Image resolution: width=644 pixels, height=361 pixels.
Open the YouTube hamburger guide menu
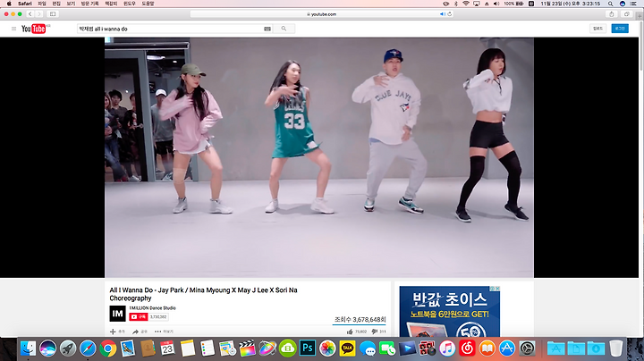point(13,29)
